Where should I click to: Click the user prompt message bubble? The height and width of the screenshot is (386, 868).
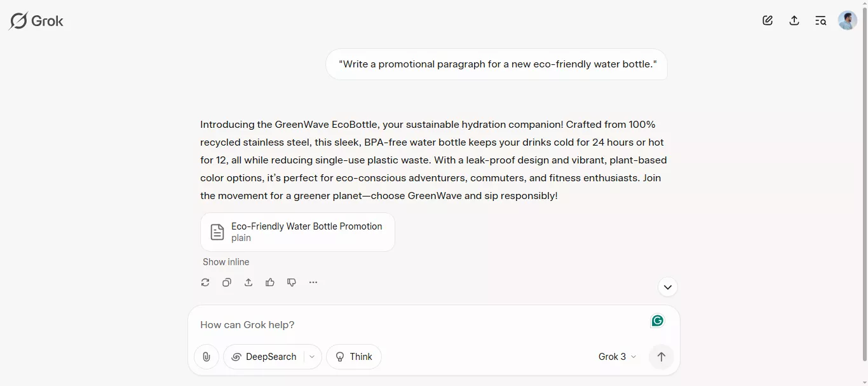[497, 64]
